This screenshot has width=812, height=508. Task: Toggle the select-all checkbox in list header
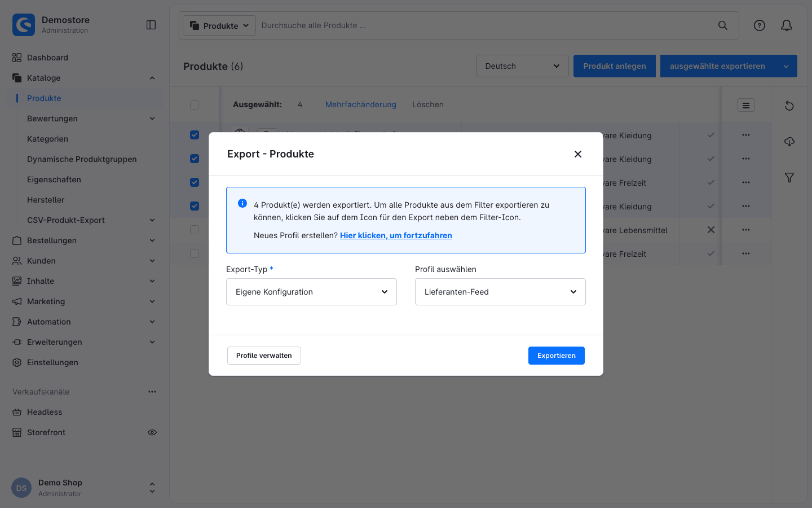pos(195,105)
